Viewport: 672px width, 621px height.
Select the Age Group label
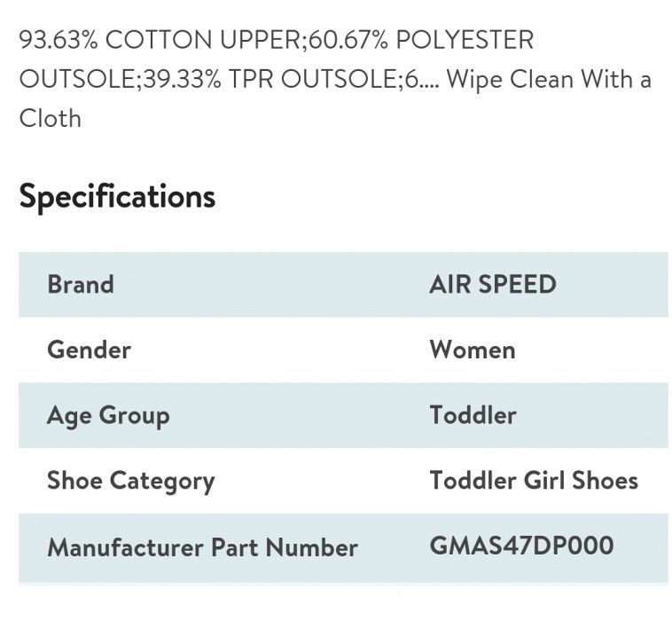coord(108,415)
